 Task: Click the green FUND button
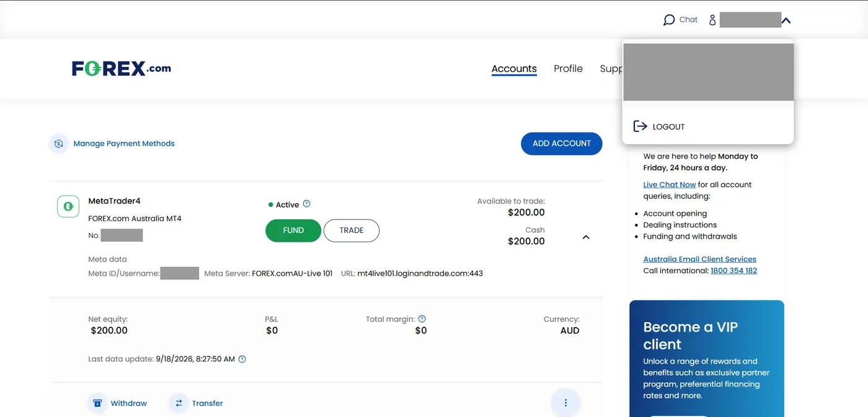coord(293,230)
